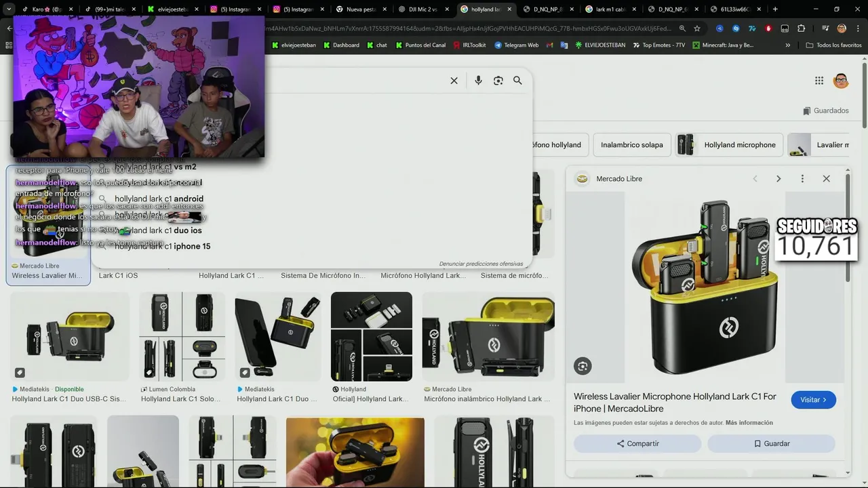This screenshot has width=868, height=488.
Task: Open the Más información copyright link
Action: click(749, 423)
